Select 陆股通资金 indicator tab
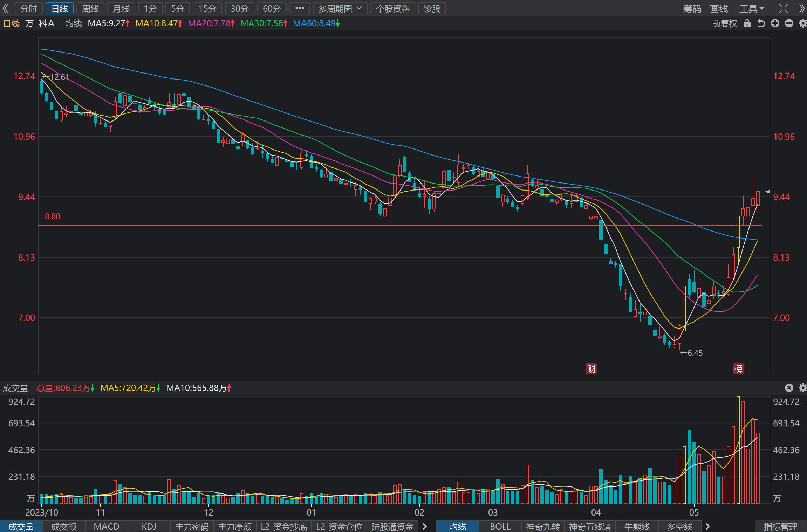The height and width of the screenshot is (532, 807). point(392,526)
